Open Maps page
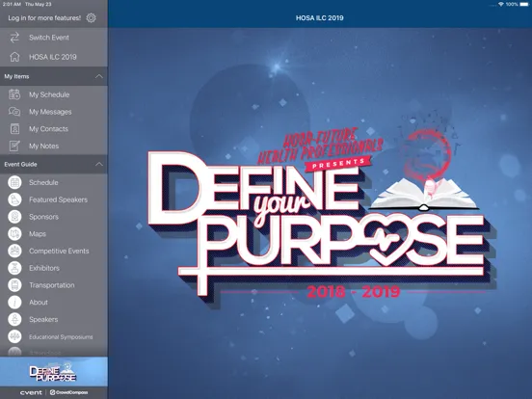This screenshot has width=532, height=399. (54, 234)
